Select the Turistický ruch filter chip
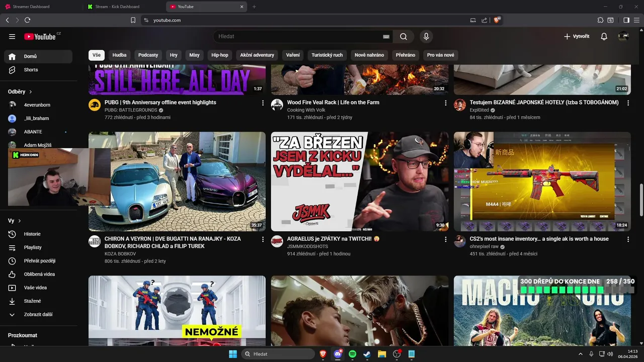This screenshot has height=362, width=644. coord(327,55)
